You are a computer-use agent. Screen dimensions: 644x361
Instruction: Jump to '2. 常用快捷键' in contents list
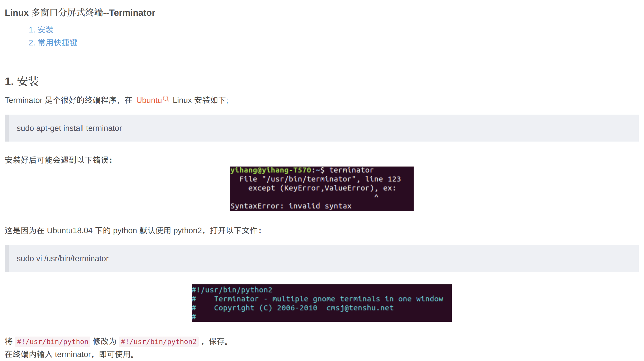click(x=53, y=43)
